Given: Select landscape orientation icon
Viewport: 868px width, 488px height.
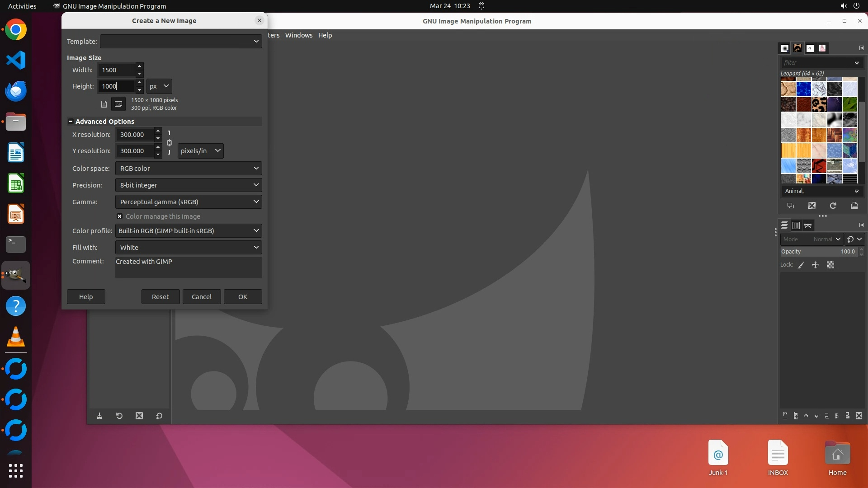Looking at the screenshot, I should point(118,104).
